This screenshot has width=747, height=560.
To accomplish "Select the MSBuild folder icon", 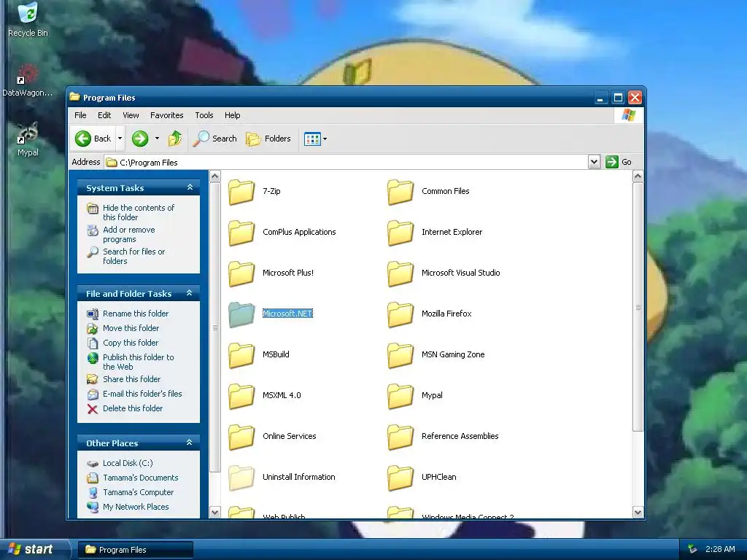I will click(x=241, y=356).
